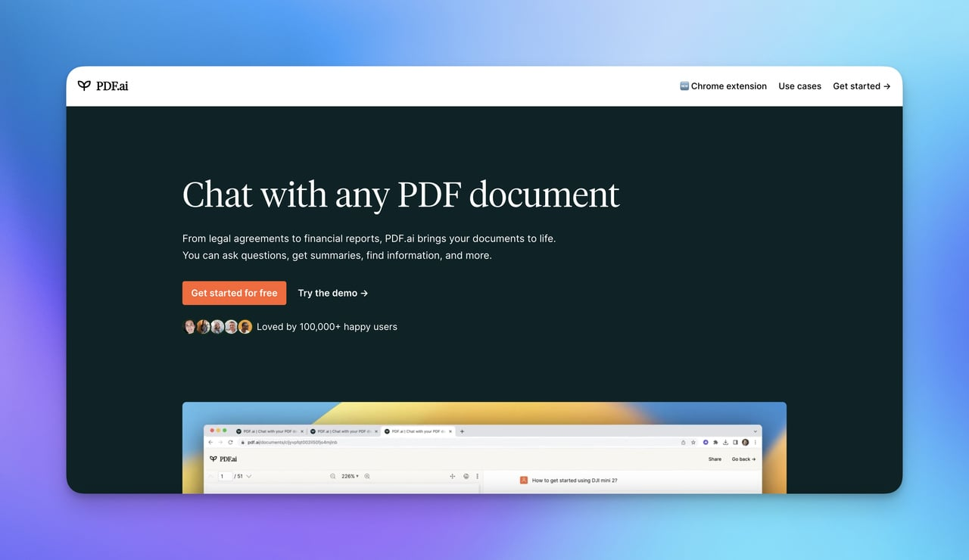Click the orange user icon beside chat question
969x560 pixels.
point(523,480)
